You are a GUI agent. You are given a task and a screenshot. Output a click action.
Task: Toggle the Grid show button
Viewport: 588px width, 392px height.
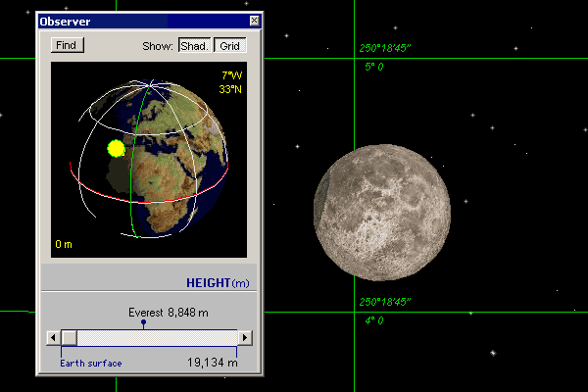[230, 45]
